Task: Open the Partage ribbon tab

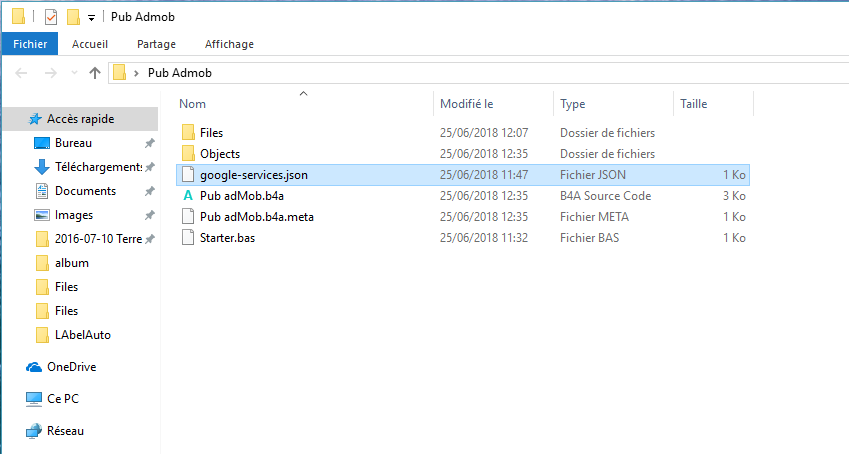Action: point(156,44)
